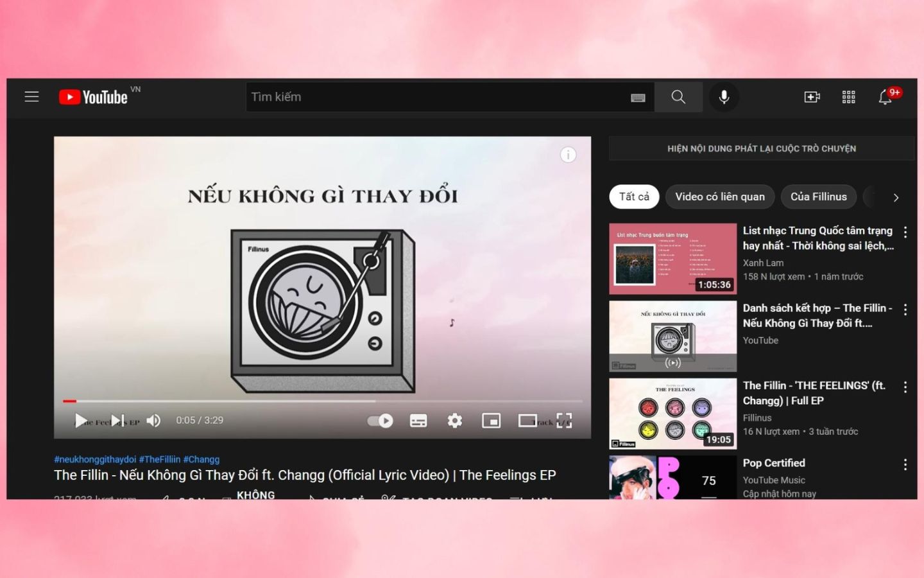The image size is (924, 578).
Task: Click the 0:05 / 3:29 time display
Action: [x=200, y=420]
